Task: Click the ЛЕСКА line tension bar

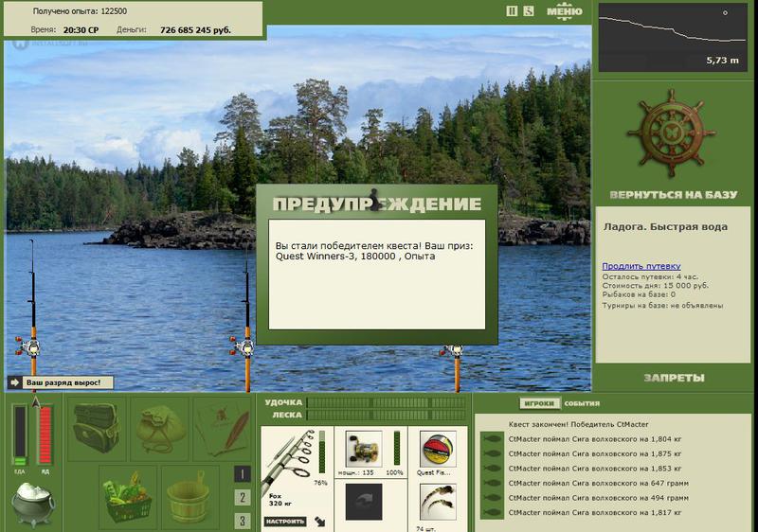Action: tap(386, 416)
